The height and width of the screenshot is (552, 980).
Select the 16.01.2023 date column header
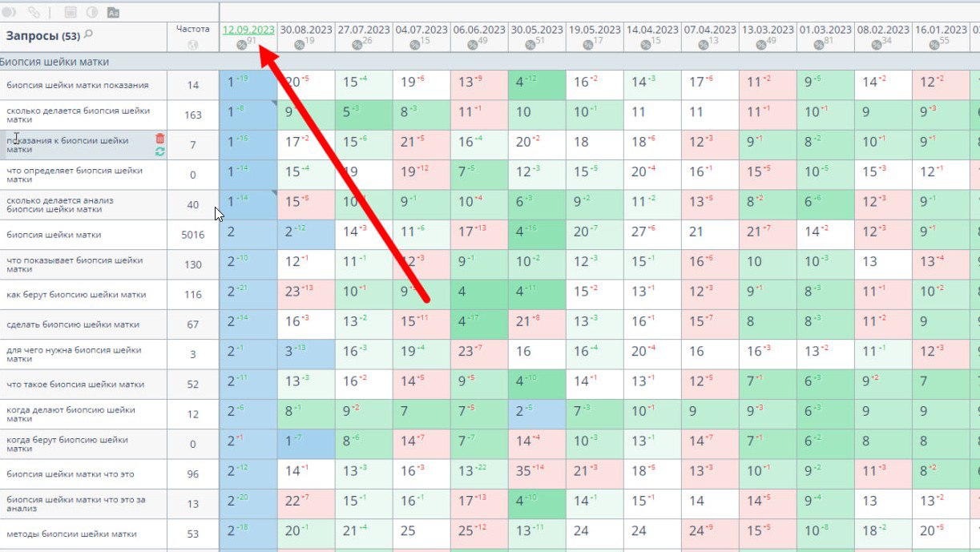[x=941, y=30]
